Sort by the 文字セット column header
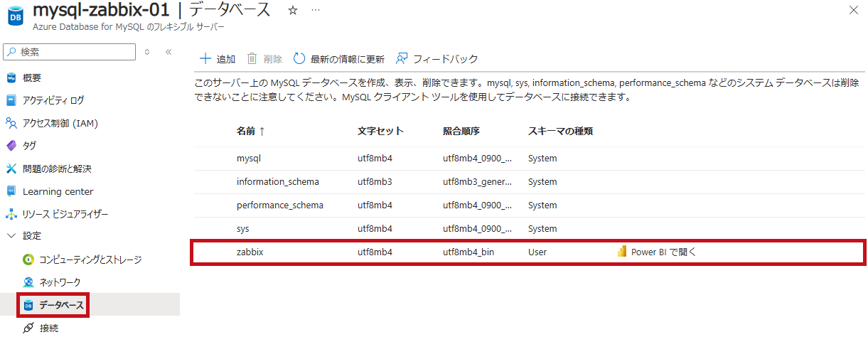 pyautogui.click(x=380, y=131)
